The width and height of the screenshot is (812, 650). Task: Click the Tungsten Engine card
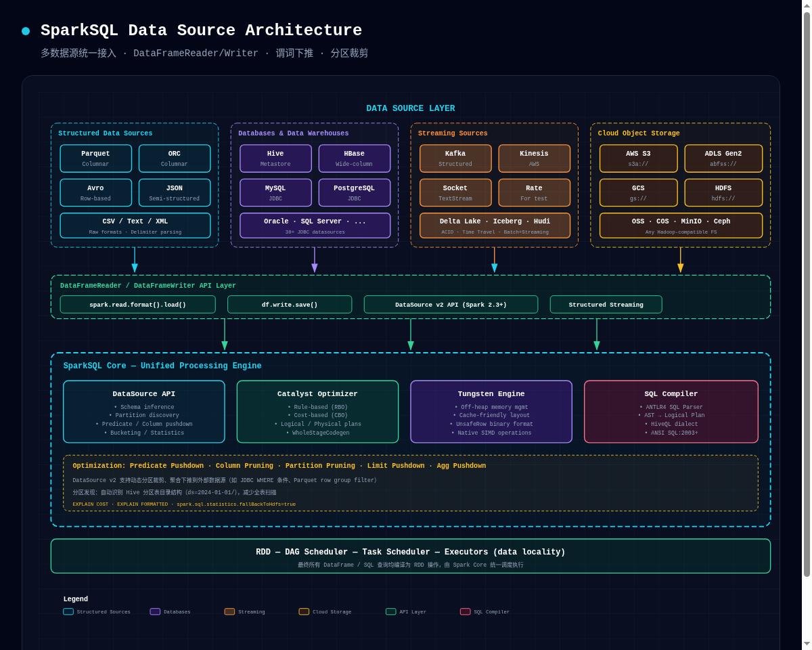[491, 412]
